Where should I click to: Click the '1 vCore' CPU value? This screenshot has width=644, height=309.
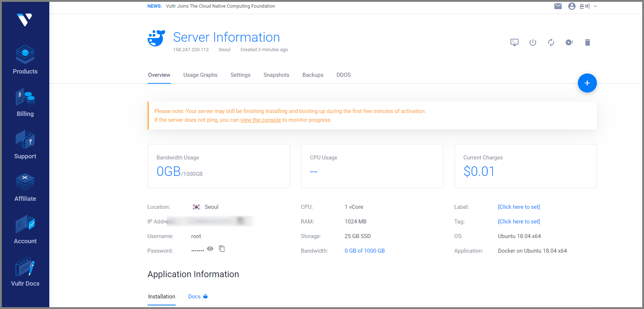(354, 207)
